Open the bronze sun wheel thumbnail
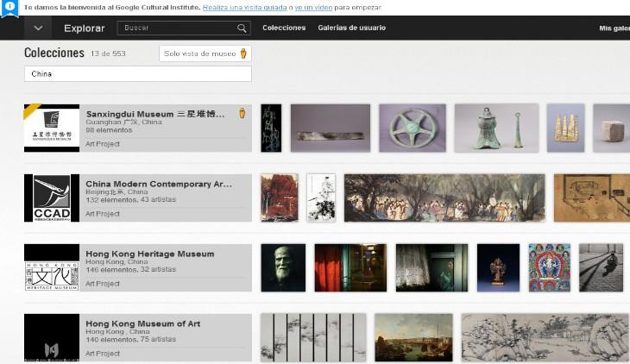Viewport: 630px width, 364px height. 413,129
